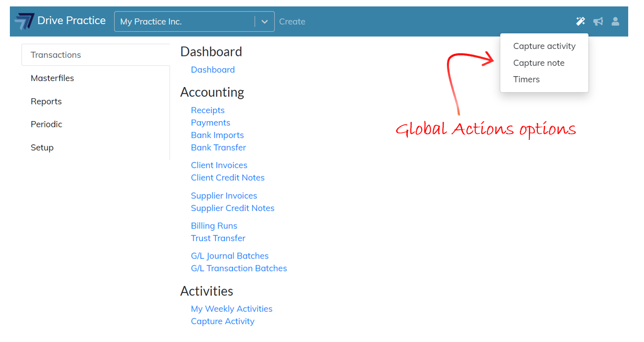
Task: Open My Weekly Activities link
Action: pos(232,308)
